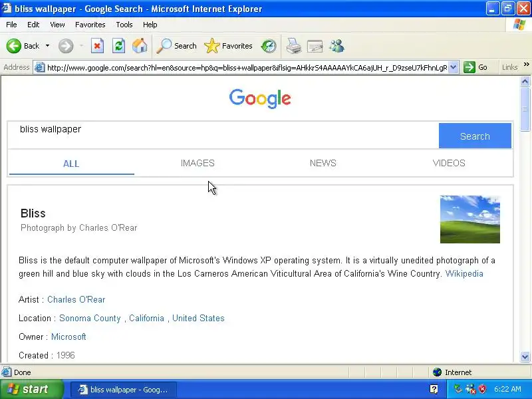Click the scrollbar down arrow
The width and height of the screenshot is (532, 399).
[525, 356]
